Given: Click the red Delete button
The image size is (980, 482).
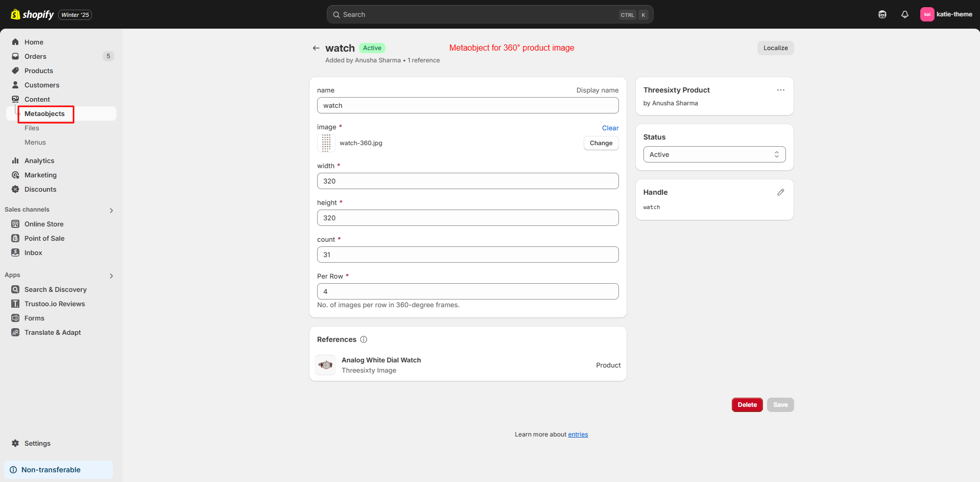Looking at the screenshot, I should [747, 405].
